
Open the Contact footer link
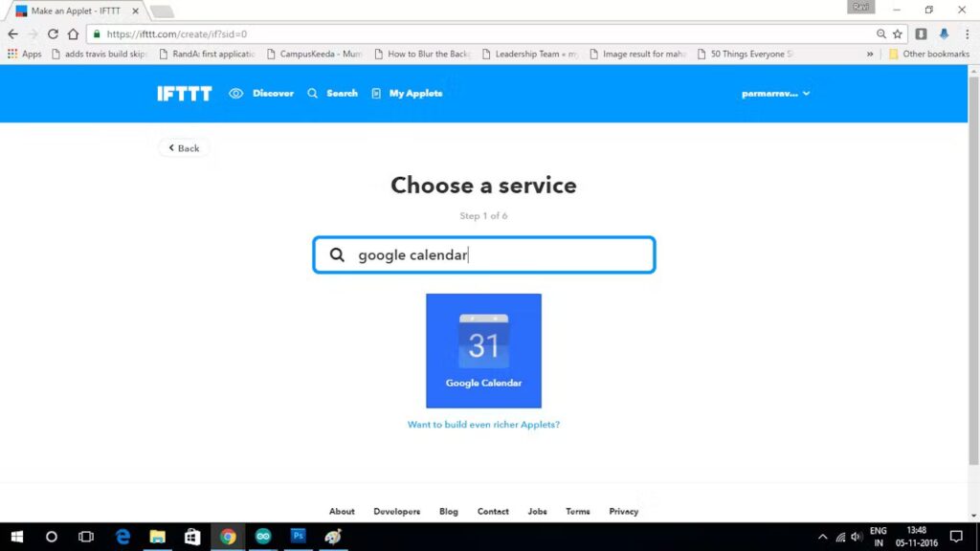point(493,511)
